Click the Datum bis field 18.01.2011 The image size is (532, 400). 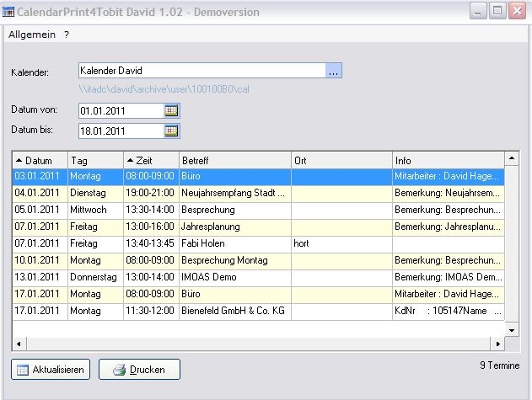121,131
